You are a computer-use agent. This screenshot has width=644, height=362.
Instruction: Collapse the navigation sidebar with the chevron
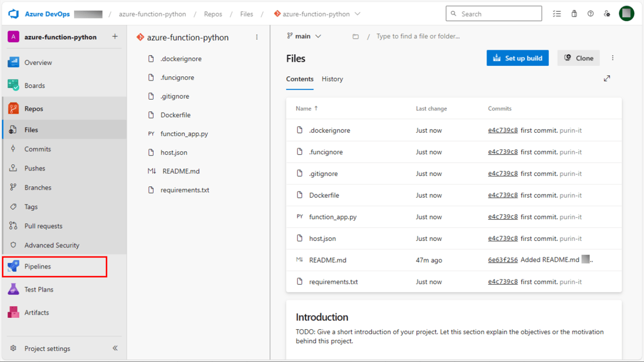click(115, 348)
